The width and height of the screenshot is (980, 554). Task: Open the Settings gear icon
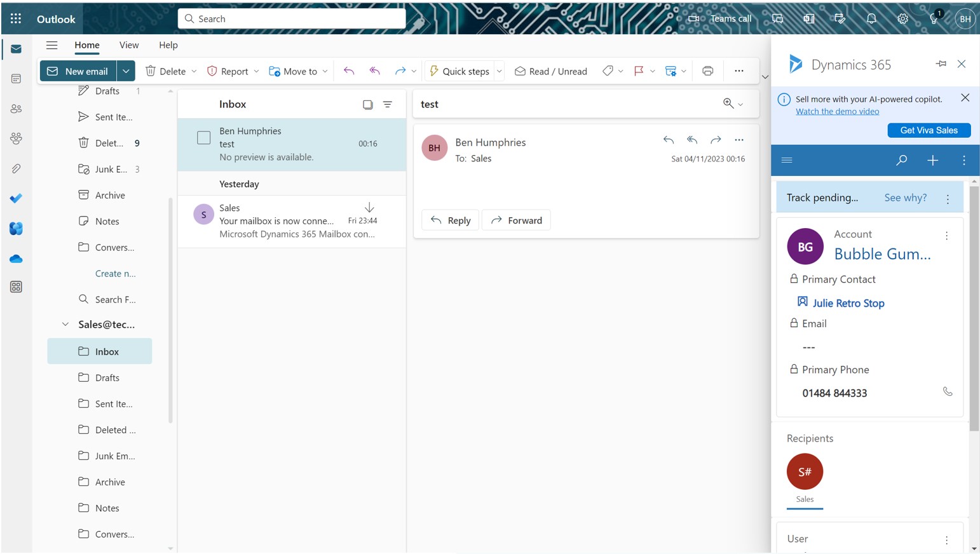(902, 18)
